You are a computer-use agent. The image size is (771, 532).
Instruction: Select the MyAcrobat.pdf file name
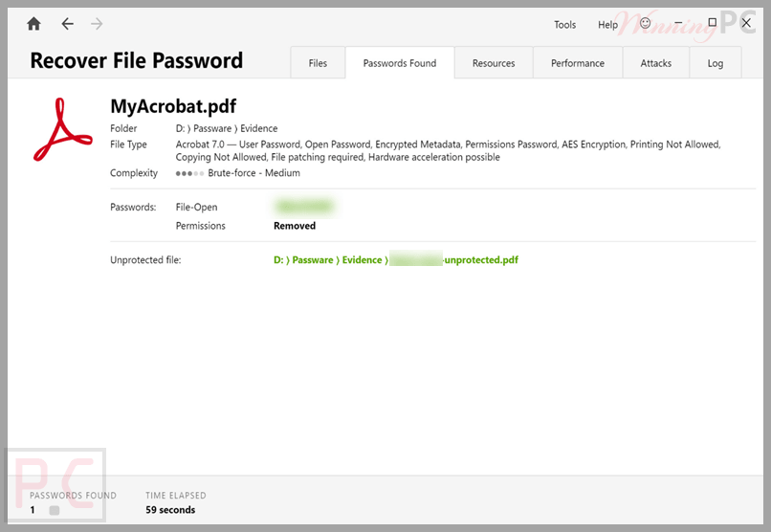click(x=173, y=107)
